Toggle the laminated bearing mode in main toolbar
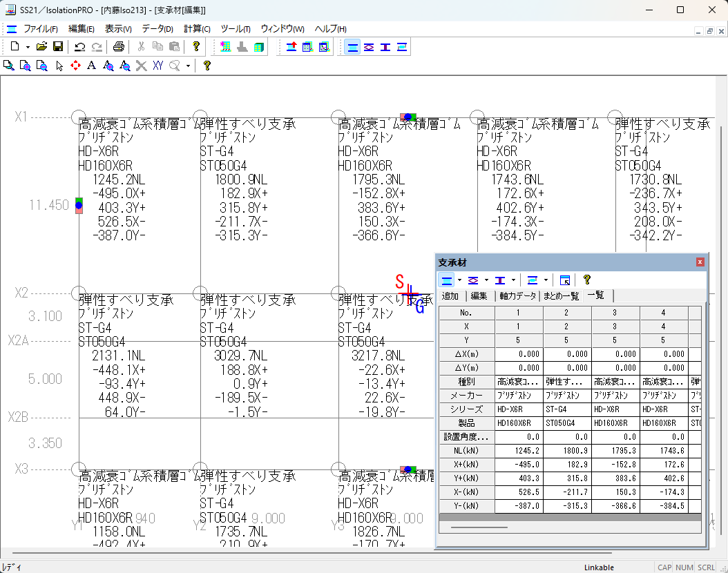728x573 pixels. [x=353, y=47]
